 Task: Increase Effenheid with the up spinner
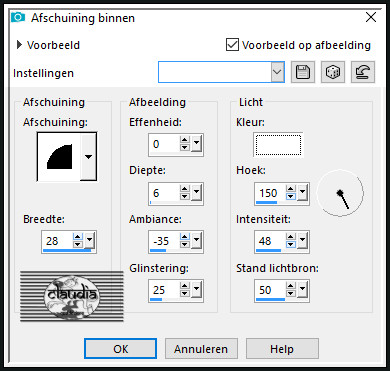point(185,140)
